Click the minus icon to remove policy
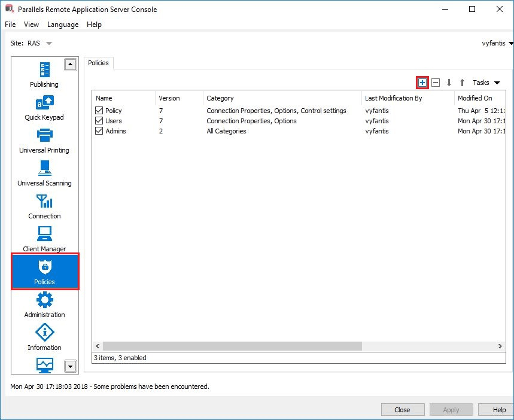The height and width of the screenshot is (420, 514). [x=436, y=83]
